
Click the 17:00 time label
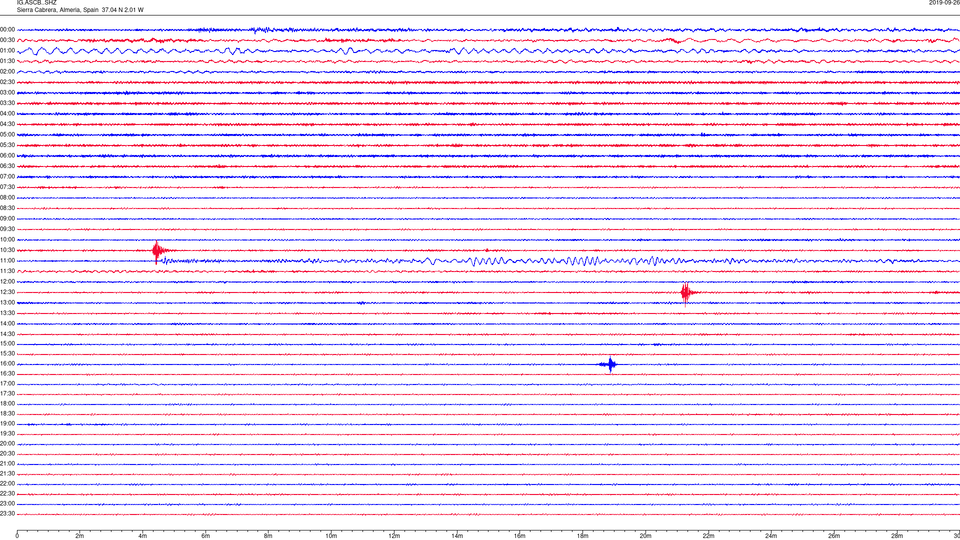[7, 384]
